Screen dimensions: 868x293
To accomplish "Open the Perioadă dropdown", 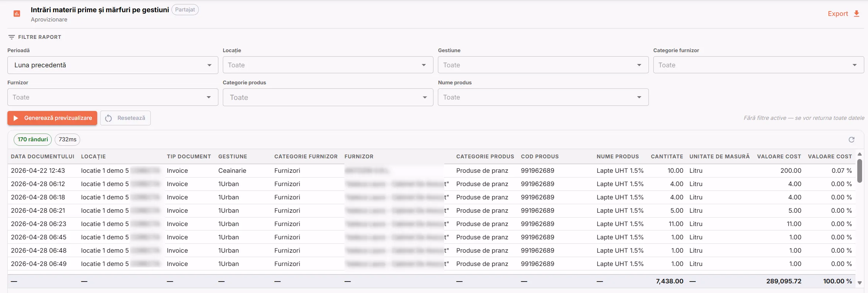I will tap(113, 65).
